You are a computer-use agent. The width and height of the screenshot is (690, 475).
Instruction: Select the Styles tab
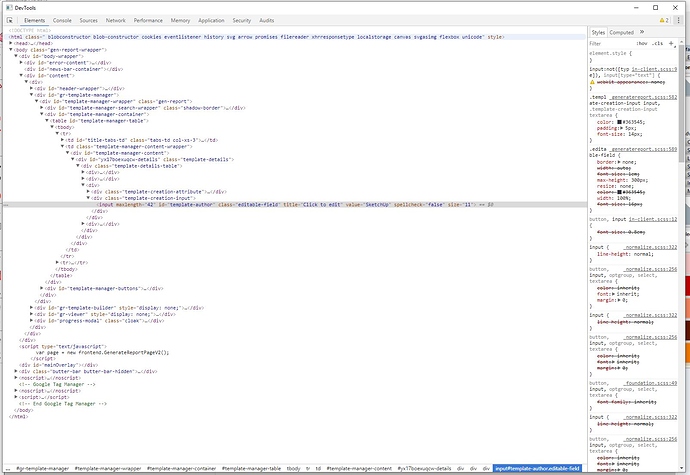click(x=598, y=32)
